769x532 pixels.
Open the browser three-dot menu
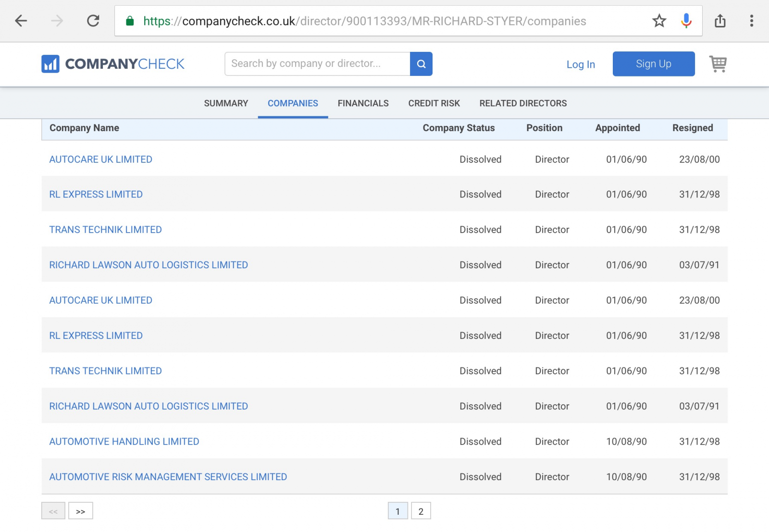(x=752, y=21)
